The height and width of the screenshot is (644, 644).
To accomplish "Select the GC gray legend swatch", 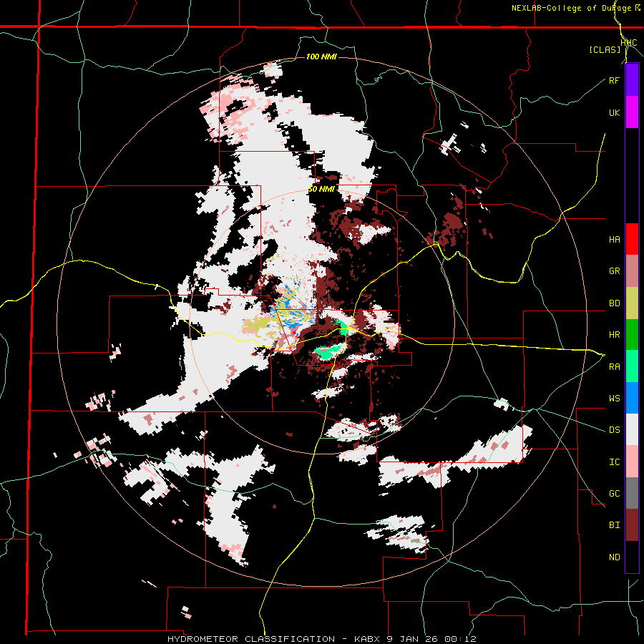I will [x=632, y=493].
